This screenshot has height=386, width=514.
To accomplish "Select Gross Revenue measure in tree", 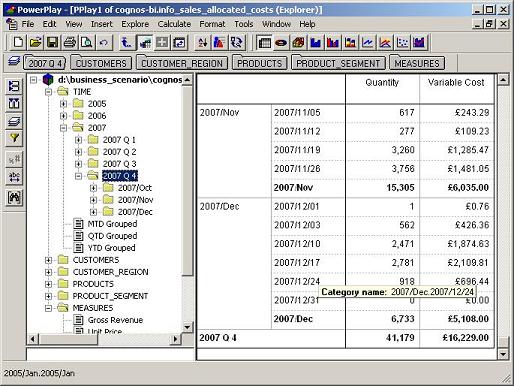I will point(115,320).
